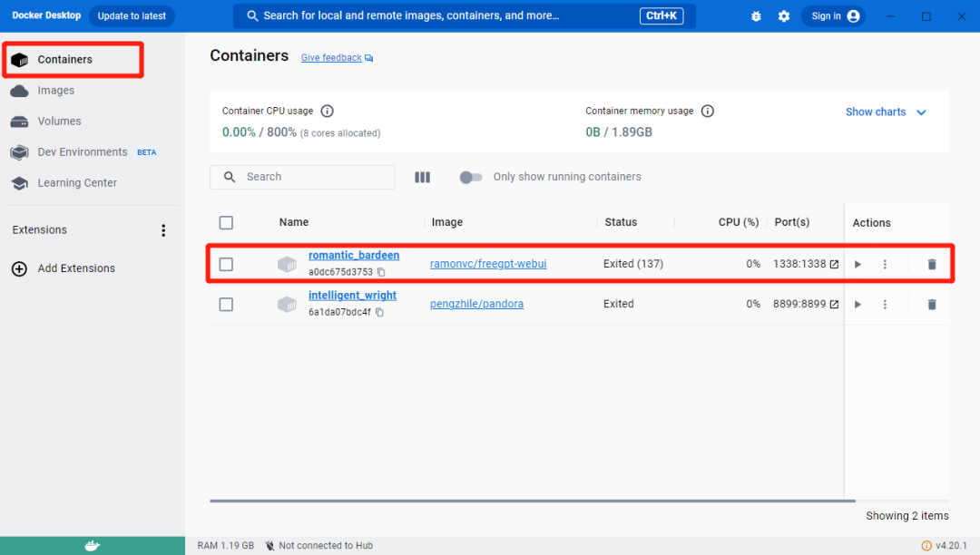The image size is (980, 555).
Task: Click the CPU (%) column header
Action: tap(738, 222)
